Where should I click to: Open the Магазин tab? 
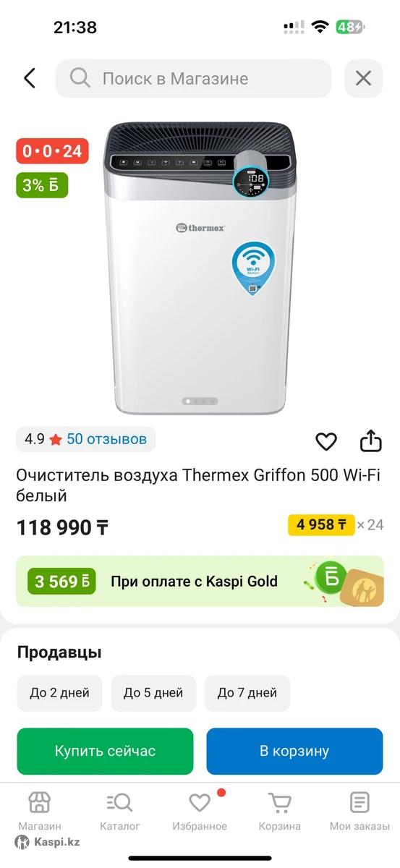40,811
